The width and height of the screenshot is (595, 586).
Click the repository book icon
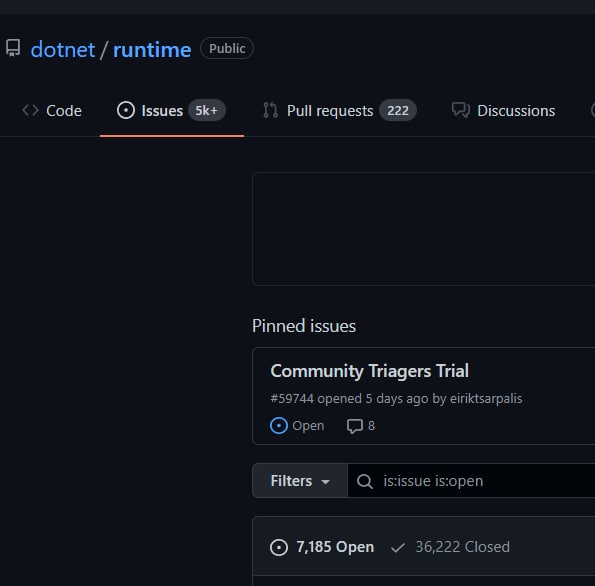coord(13,48)
